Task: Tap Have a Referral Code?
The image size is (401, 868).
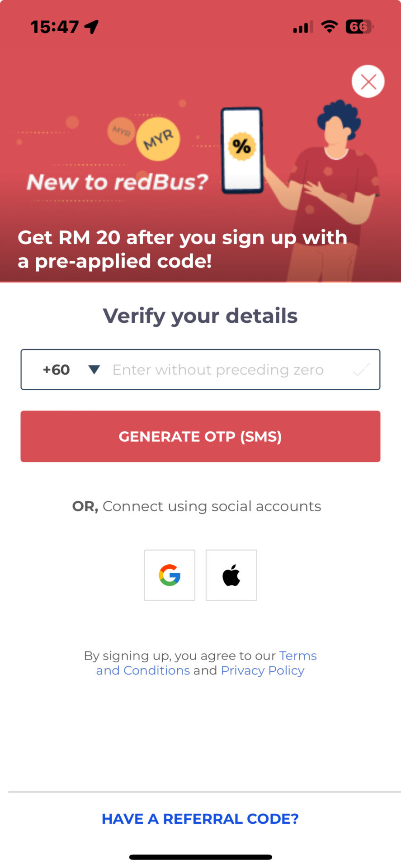Action: point(200,819)
